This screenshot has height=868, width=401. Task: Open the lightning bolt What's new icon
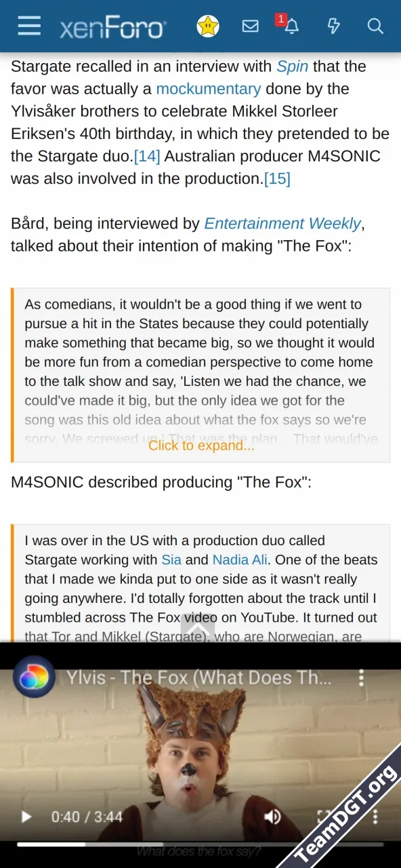333,26
